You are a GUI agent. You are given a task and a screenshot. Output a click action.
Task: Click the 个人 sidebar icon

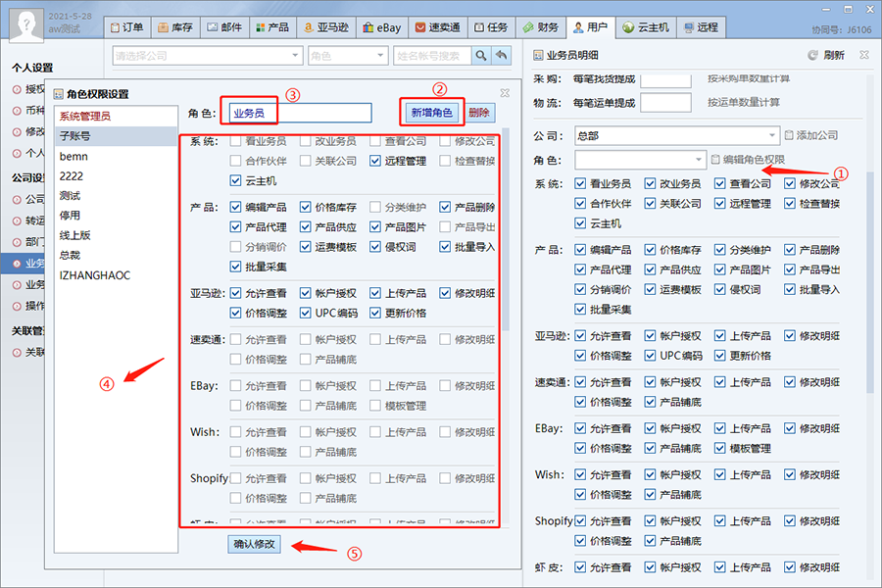(x=17, y=154)
